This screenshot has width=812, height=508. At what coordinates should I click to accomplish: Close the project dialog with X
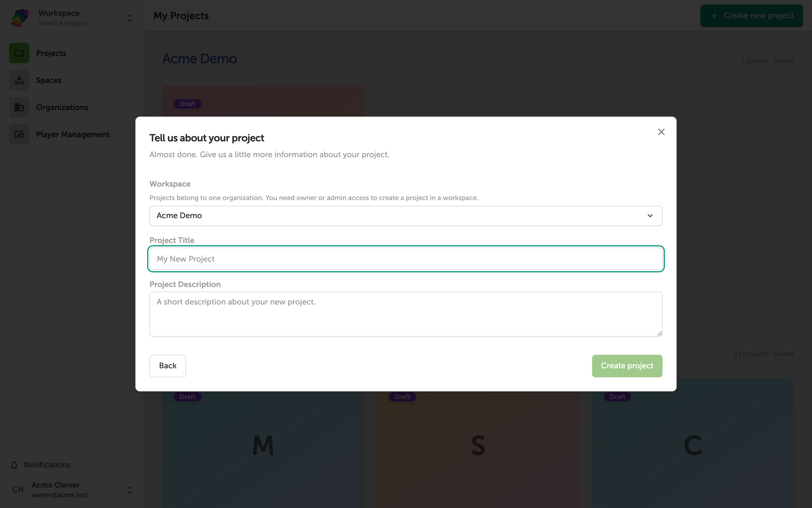661,132
